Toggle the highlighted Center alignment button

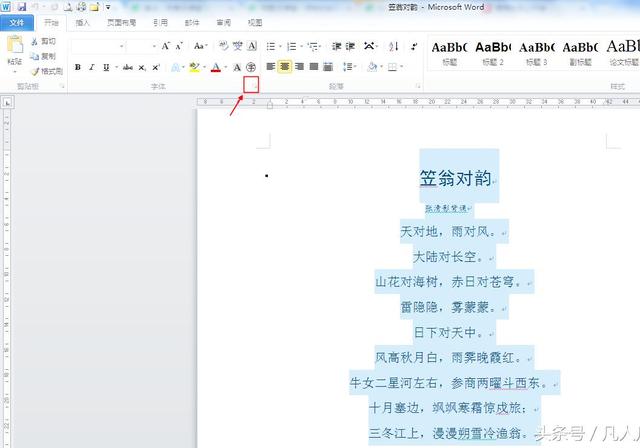tap(284, 67)
